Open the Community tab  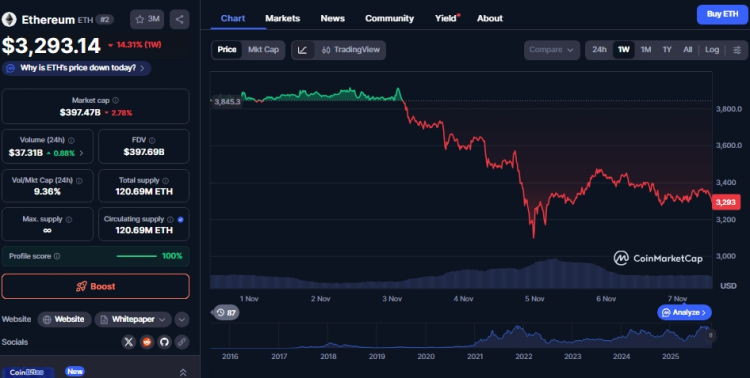(389, 18)
